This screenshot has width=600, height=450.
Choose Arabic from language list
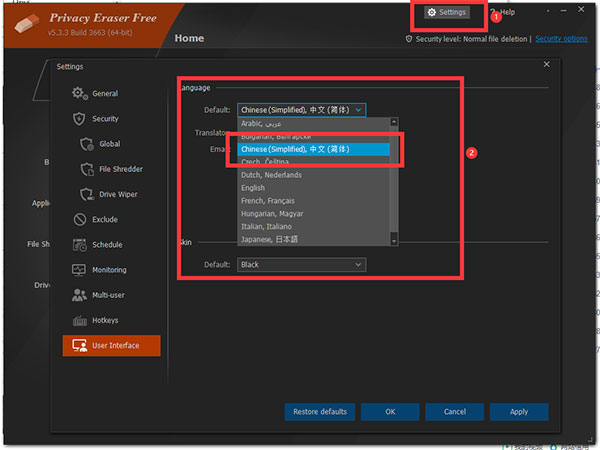click(x=313, y=123)
